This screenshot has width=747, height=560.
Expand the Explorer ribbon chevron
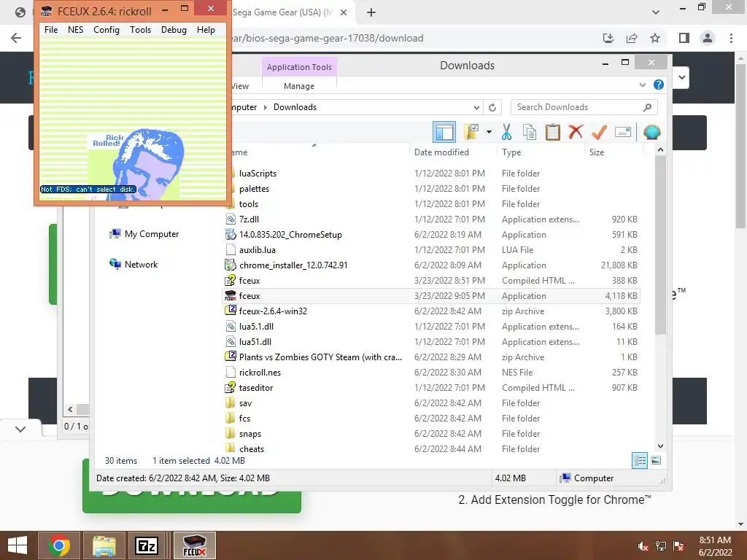point(642,85)
